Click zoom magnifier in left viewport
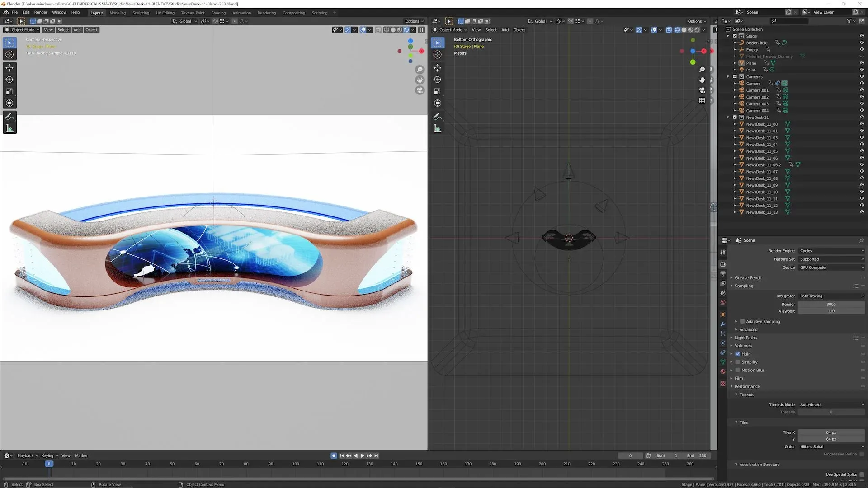Screen dimensions: 868x488 pyautogui.click(x=420, y=70)
